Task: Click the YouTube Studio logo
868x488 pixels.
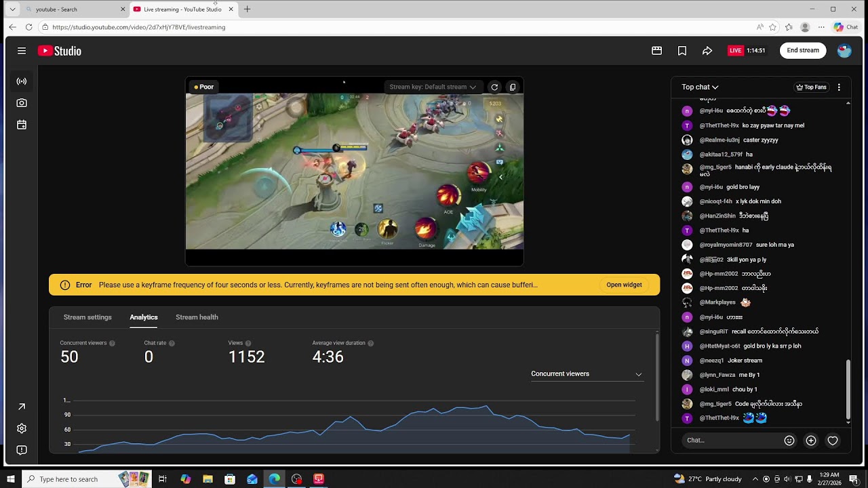Action: point(60,51)
